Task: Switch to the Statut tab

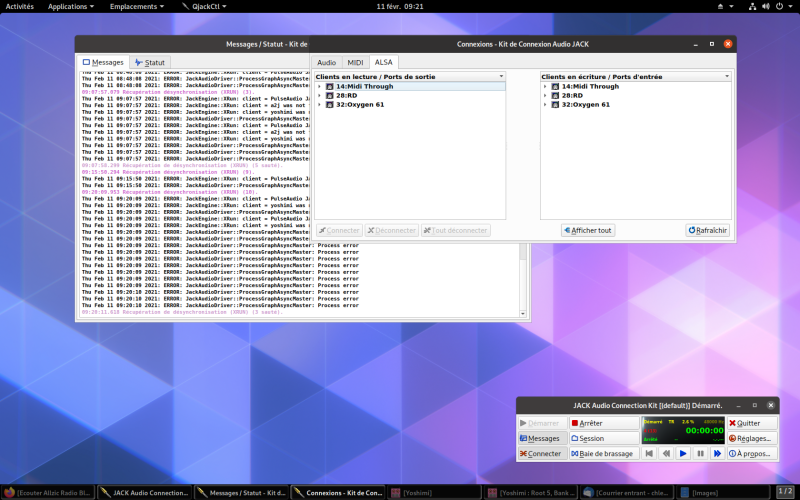Action: (x=150, y=62)
